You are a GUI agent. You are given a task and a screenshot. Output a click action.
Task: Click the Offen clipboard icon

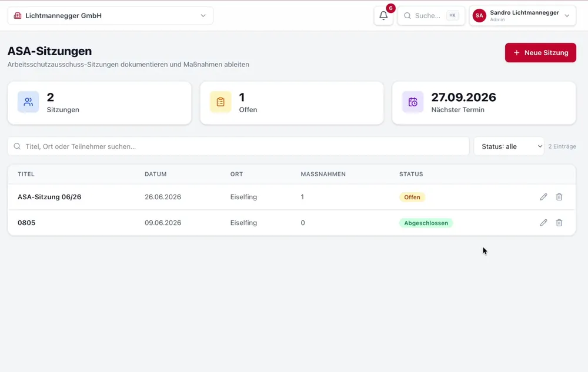(x=220, y=102)
